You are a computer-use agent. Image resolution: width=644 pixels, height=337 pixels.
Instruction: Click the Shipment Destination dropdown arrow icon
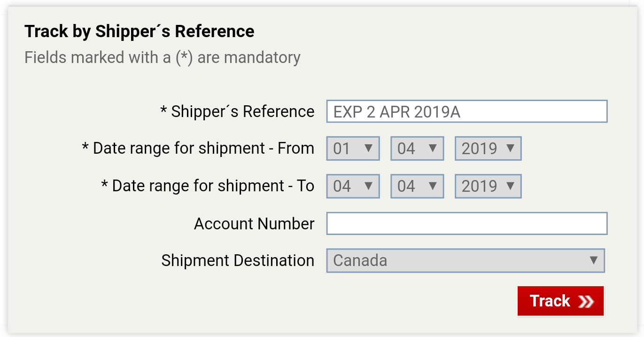tap(593, 260)
